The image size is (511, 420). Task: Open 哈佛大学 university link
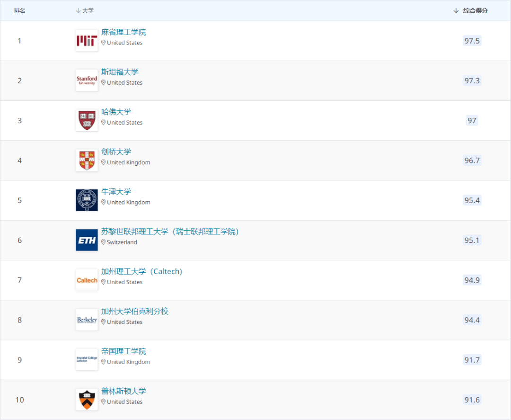116,112
